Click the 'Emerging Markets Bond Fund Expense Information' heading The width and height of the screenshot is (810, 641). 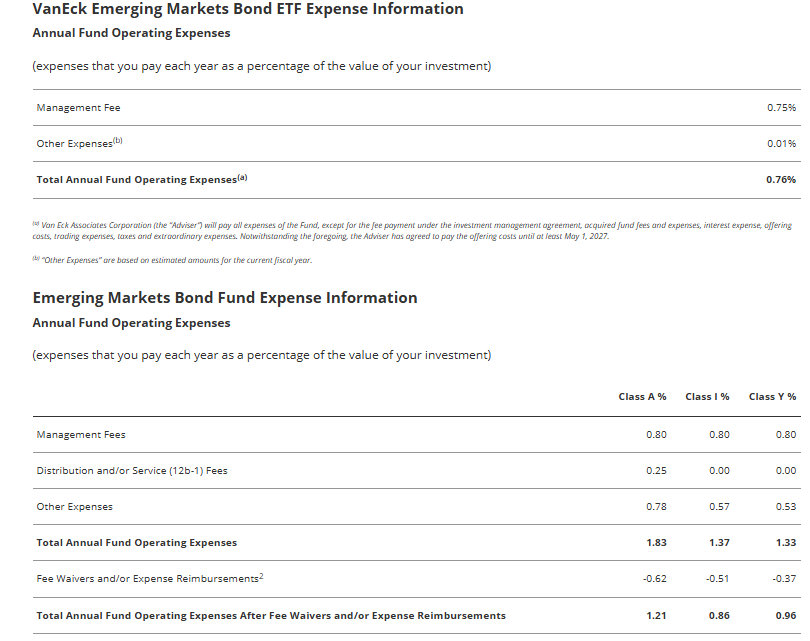click(x=225, y=298)
